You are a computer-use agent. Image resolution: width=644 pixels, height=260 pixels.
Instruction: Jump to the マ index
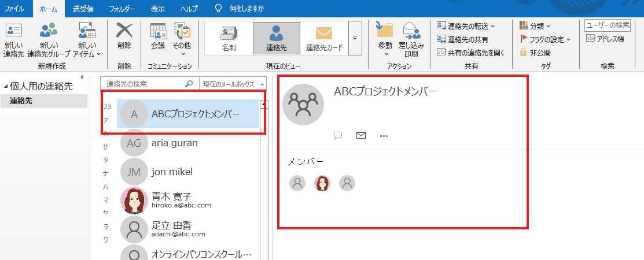(106, 200)
